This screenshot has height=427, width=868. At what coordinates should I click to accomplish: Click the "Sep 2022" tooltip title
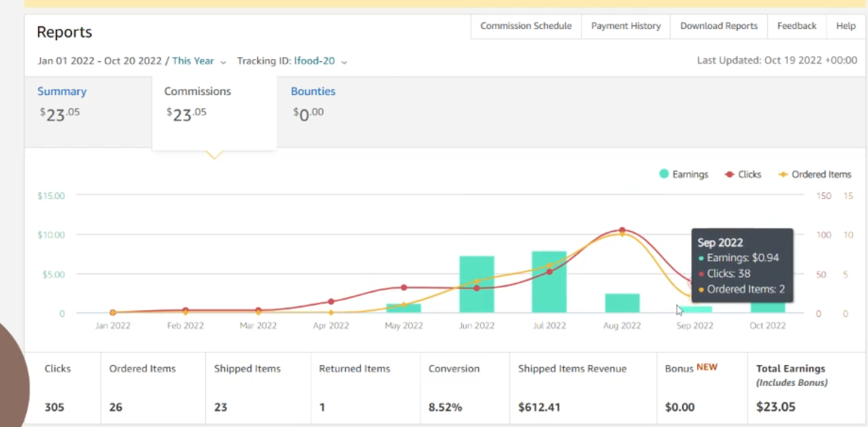720,243
